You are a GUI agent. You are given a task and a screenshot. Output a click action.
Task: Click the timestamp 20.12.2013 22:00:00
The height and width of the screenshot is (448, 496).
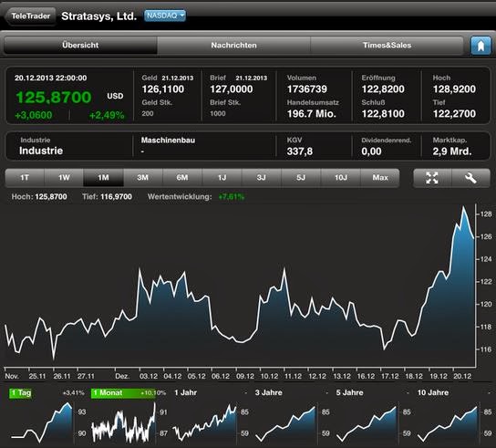(x=51, y=78)
